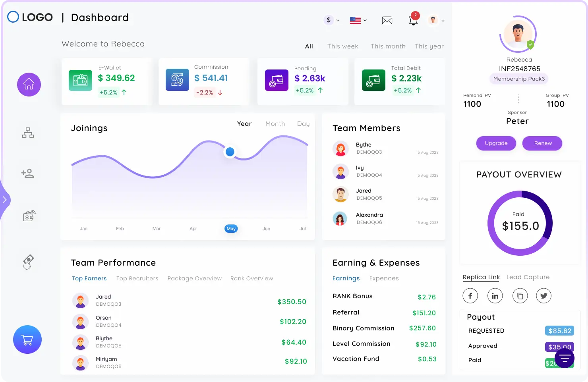Open the notifications bell
Viewport: 588px width, 382px height.
pyautogui.click(x=413, y=19)
